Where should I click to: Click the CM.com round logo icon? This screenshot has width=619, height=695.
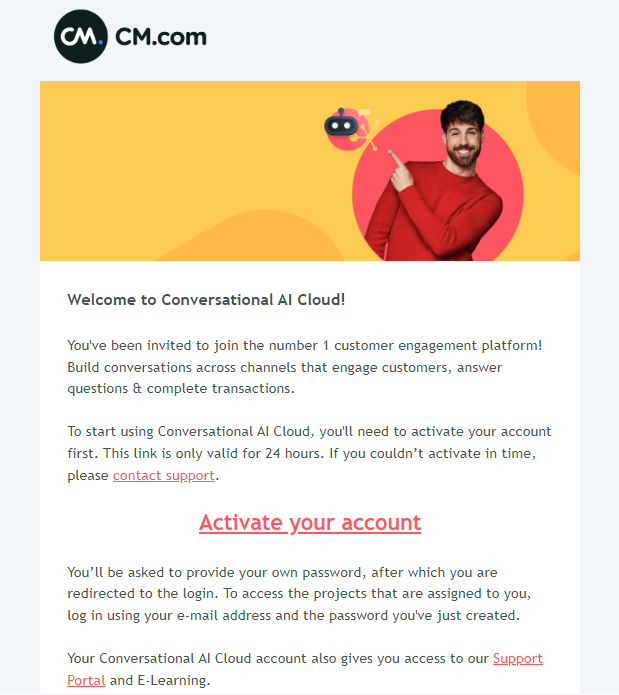80,37
